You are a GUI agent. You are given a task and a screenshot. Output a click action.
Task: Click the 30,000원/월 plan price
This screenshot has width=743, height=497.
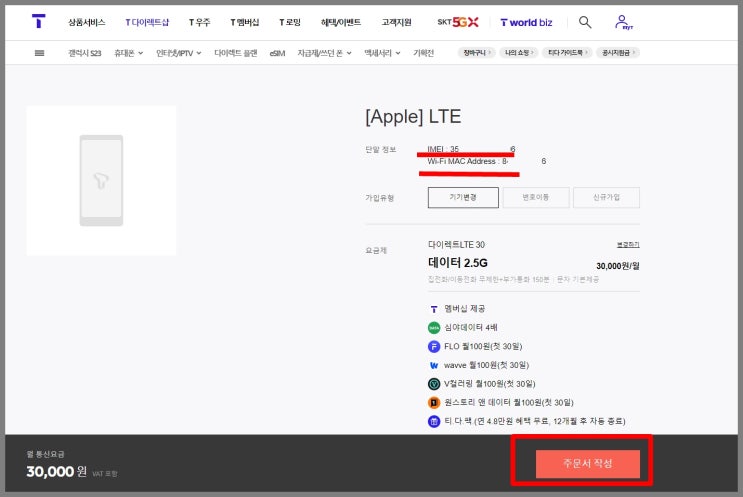[x=618, y=266]
